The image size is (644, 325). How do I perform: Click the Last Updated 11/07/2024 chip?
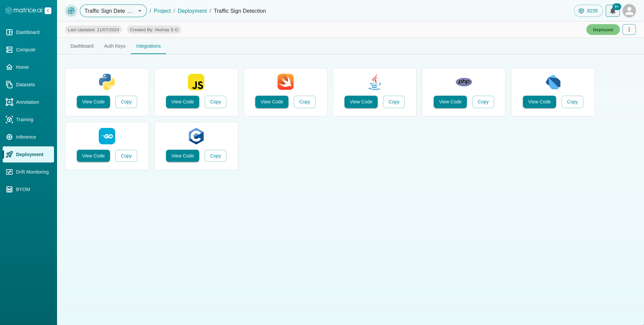(x=93, y=30)
